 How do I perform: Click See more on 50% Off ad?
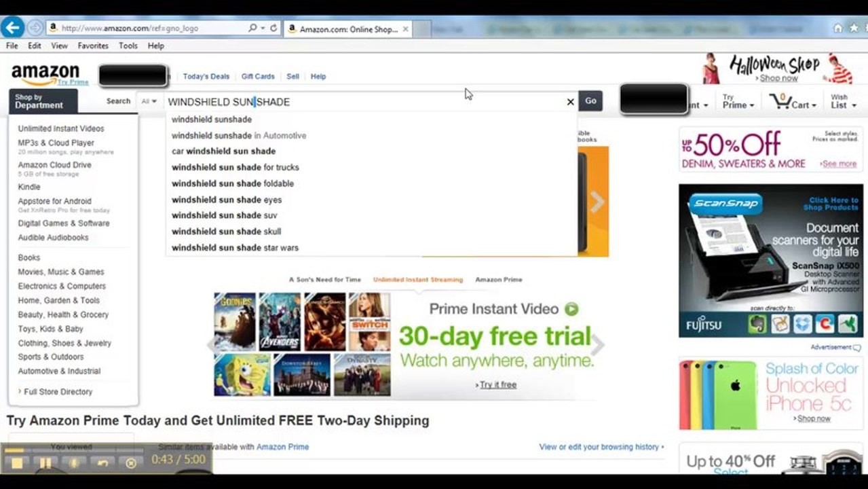click(x=839, y=164)
